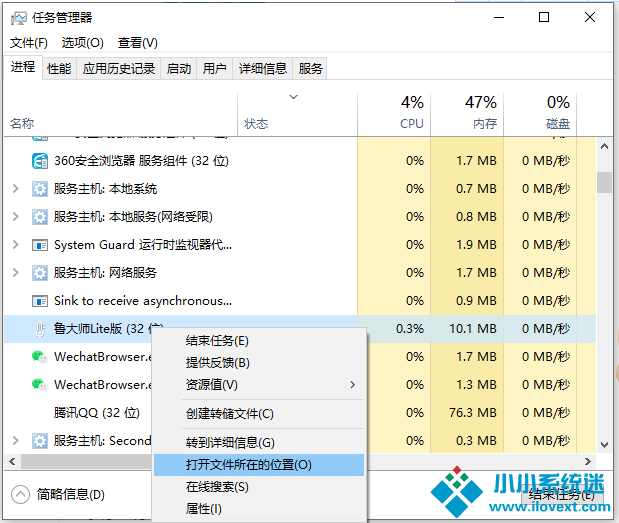619x523 pixels.
Task: Open the 查看(V) menu
Action: click(137, 43)
